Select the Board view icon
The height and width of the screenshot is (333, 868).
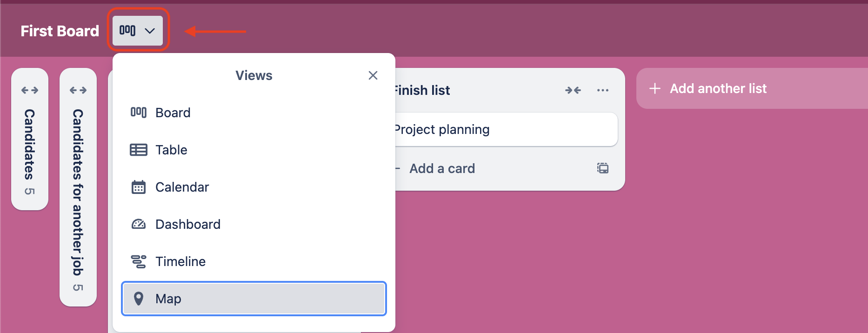138,112
